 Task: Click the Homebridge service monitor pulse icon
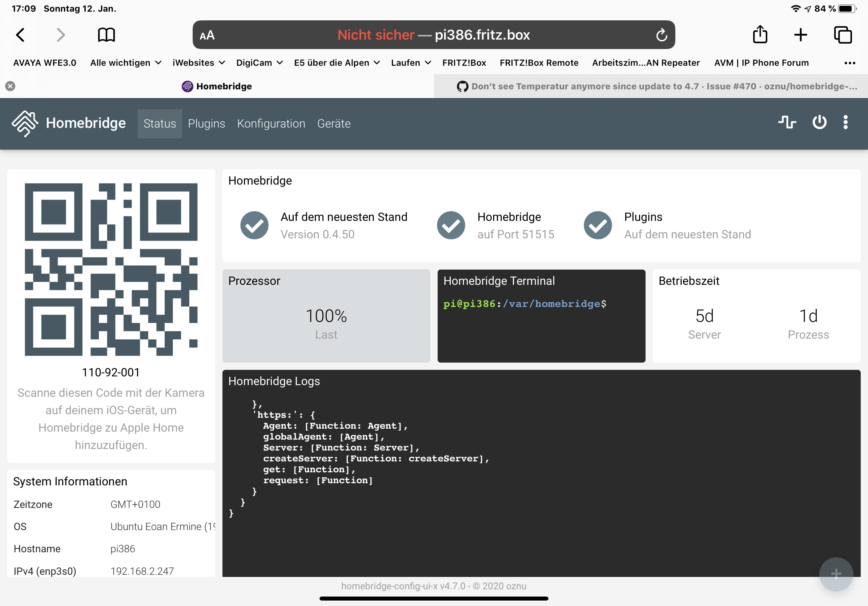click(787, 123)
